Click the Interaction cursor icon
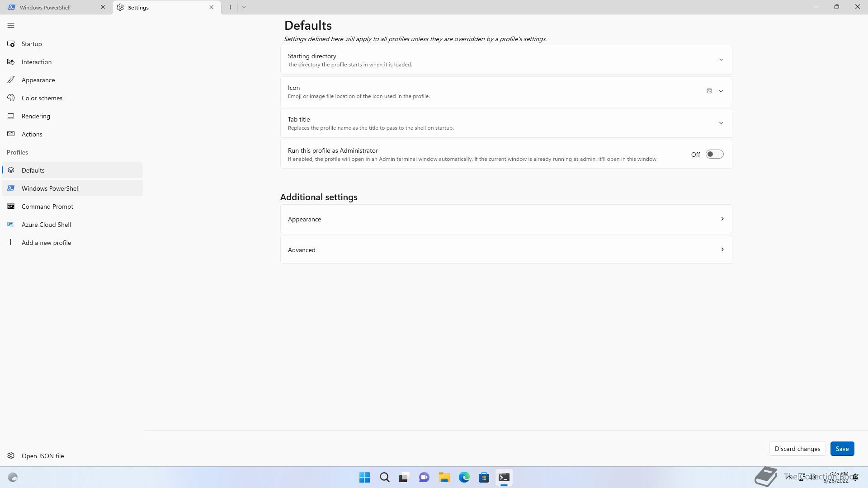The width and height of the screenshot is (868, 488). click(11, 62)
